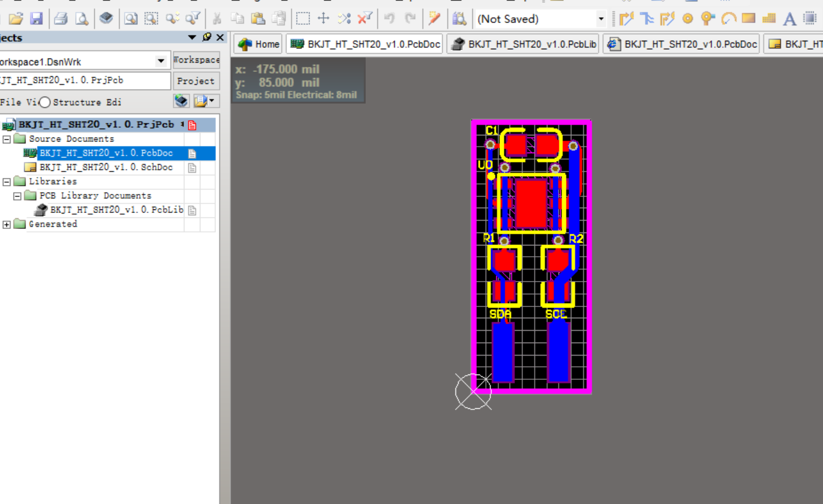Select objects inside an area
823x504 pixels.
(303, 19)
